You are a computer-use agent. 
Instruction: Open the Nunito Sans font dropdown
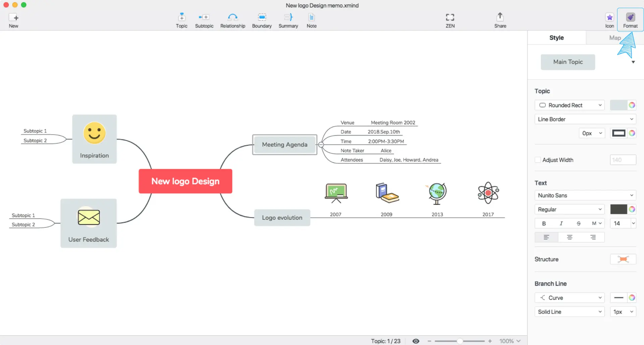585,195
